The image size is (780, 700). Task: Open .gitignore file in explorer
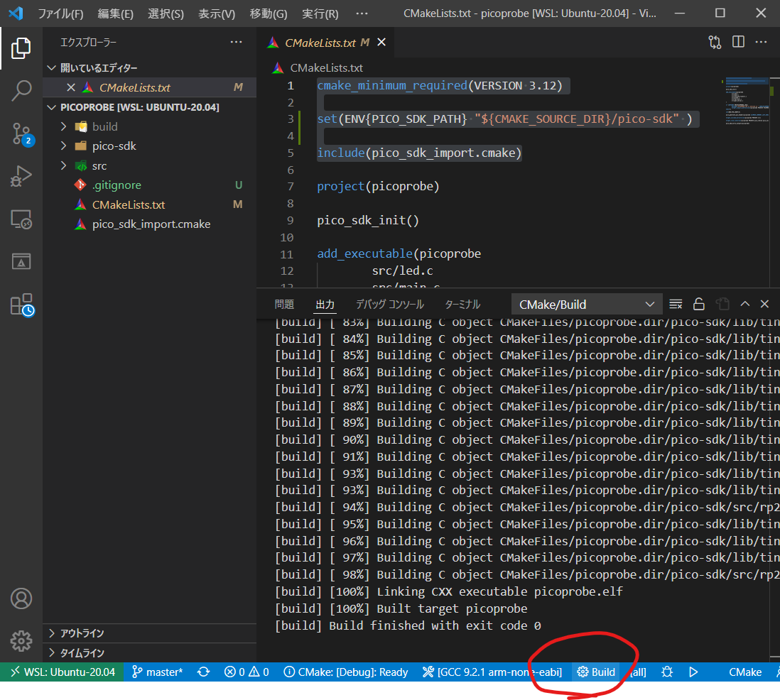click(x=149, y=185)
